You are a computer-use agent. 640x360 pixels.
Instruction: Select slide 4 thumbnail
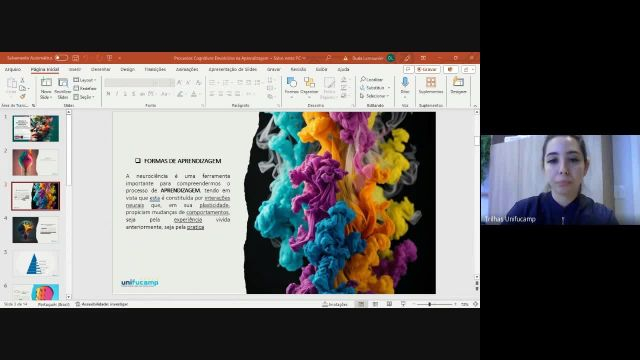pyautogui.click(x=36, y=230)
